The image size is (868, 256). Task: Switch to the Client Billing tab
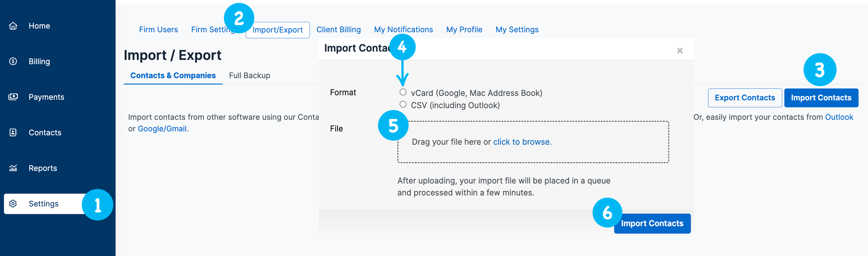coord(338,29)
